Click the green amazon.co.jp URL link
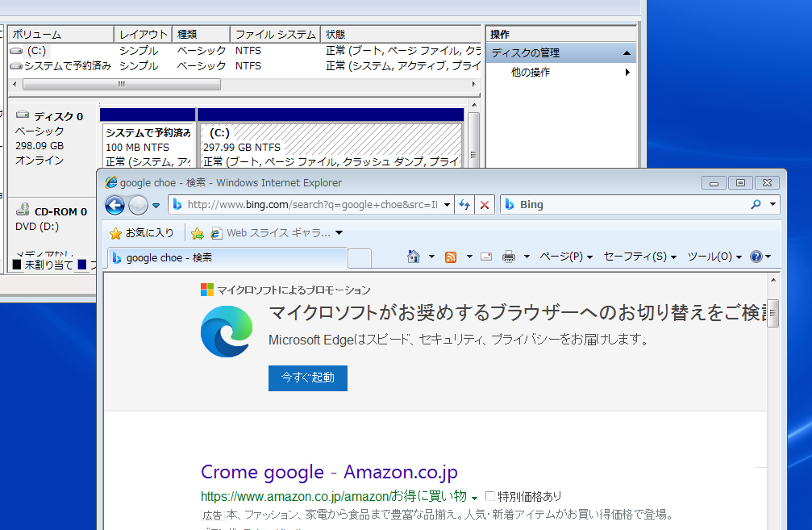Screen dimensions: 812x530 [334, 496]
